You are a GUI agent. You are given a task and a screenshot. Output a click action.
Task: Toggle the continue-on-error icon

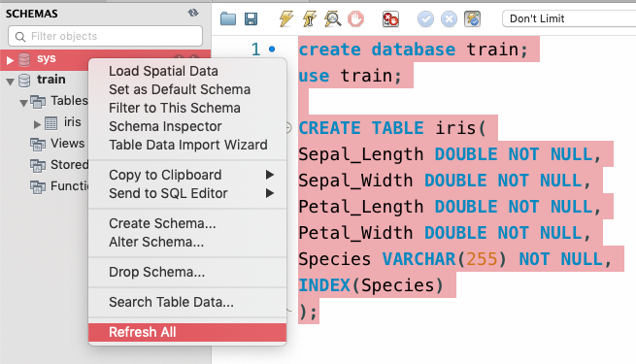click(x=390, y=18)
